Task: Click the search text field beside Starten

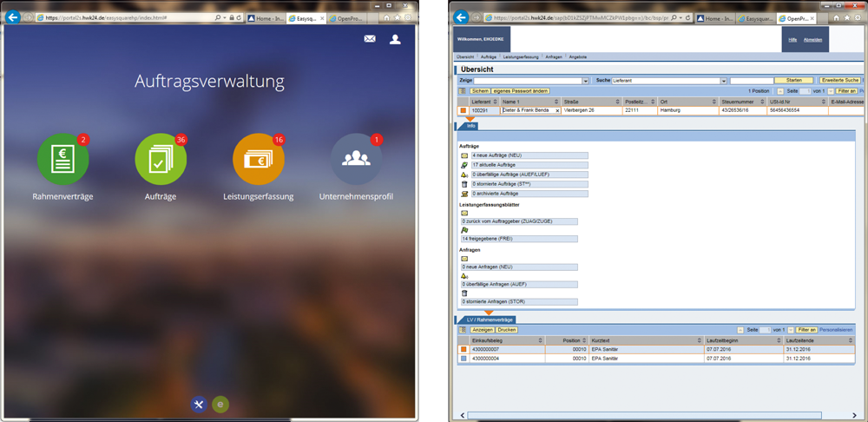Action: pos(751,81)
